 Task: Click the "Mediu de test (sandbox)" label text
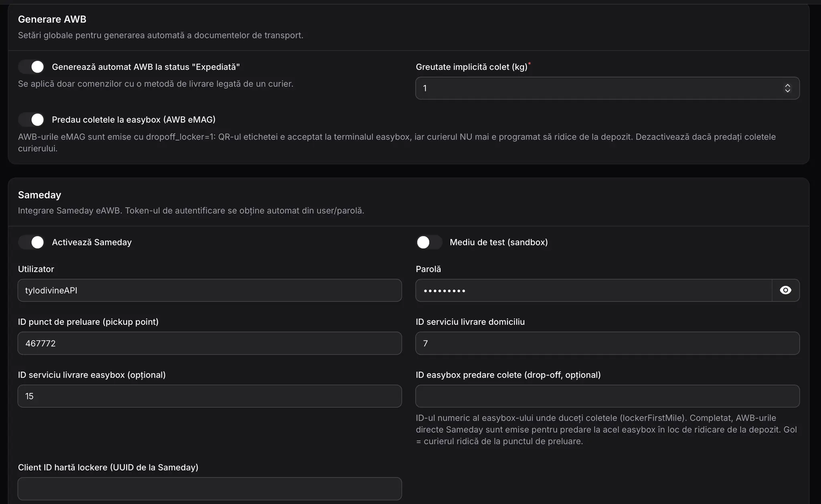[x=499, y=242]
